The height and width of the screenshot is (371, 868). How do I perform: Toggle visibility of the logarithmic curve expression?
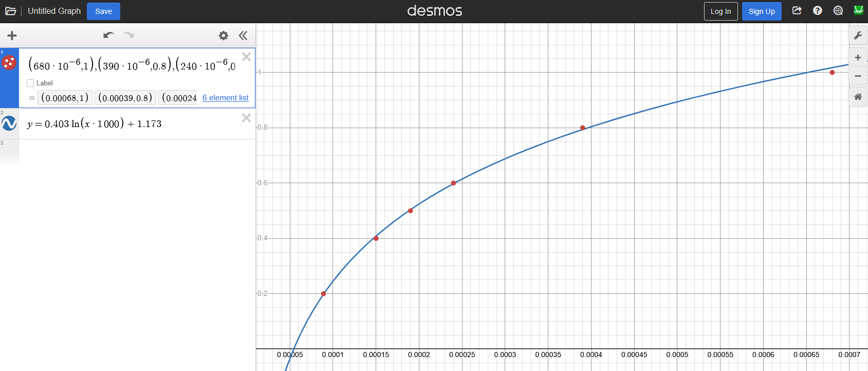click(9, 123)
